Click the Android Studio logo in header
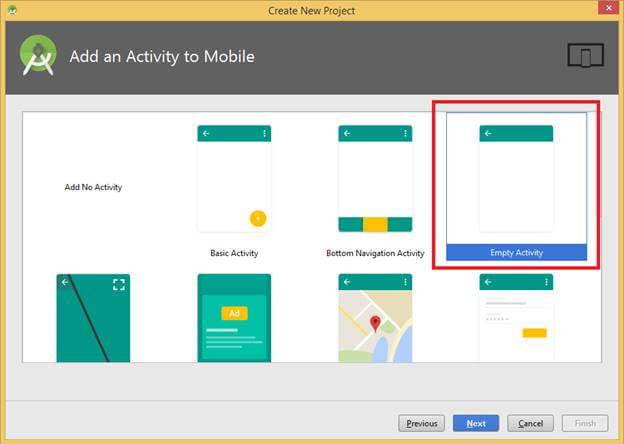The height and width of the screenshot is (444, 624). (x=38, y=55)
